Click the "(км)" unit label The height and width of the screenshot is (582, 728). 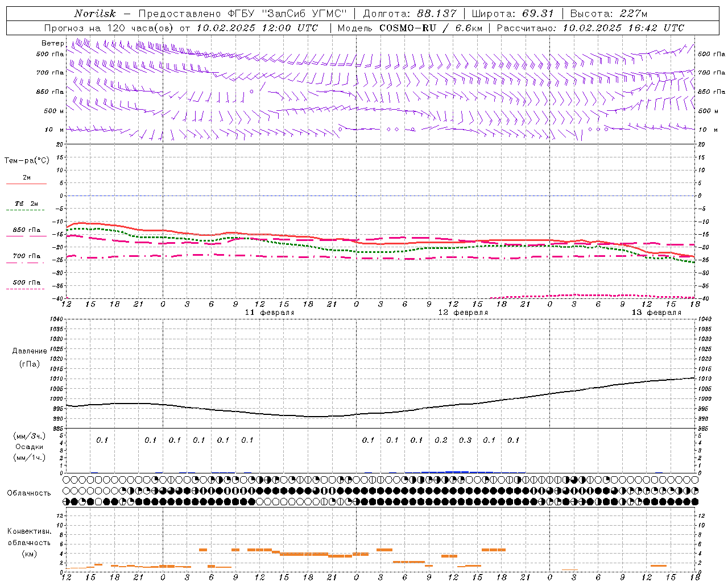(x=30, y=554)
